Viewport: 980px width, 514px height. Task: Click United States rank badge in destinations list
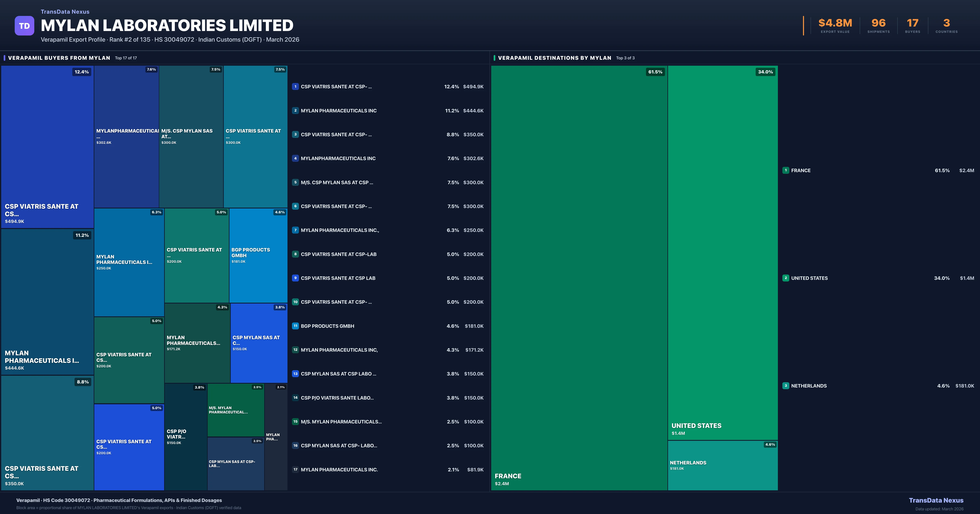pos(786,278)
